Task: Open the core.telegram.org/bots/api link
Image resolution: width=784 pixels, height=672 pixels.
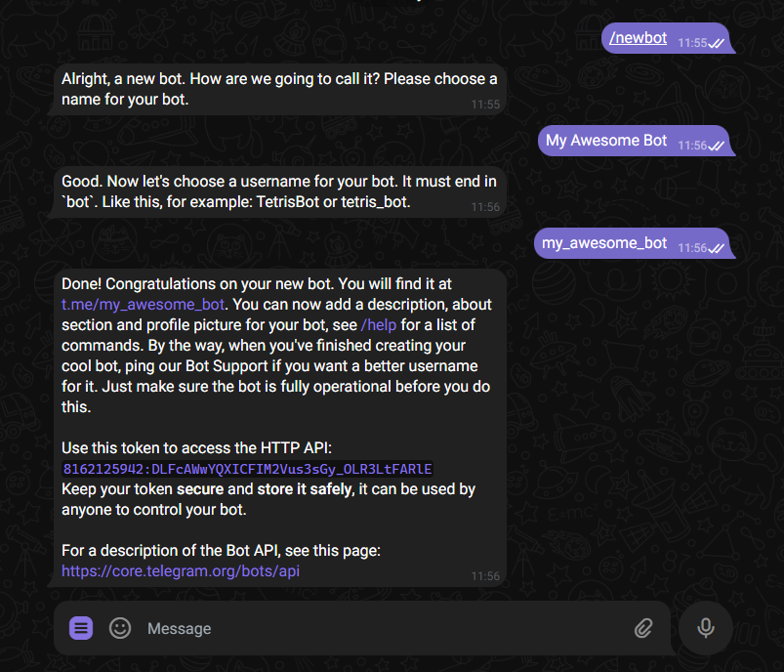Action: (181, 571)
